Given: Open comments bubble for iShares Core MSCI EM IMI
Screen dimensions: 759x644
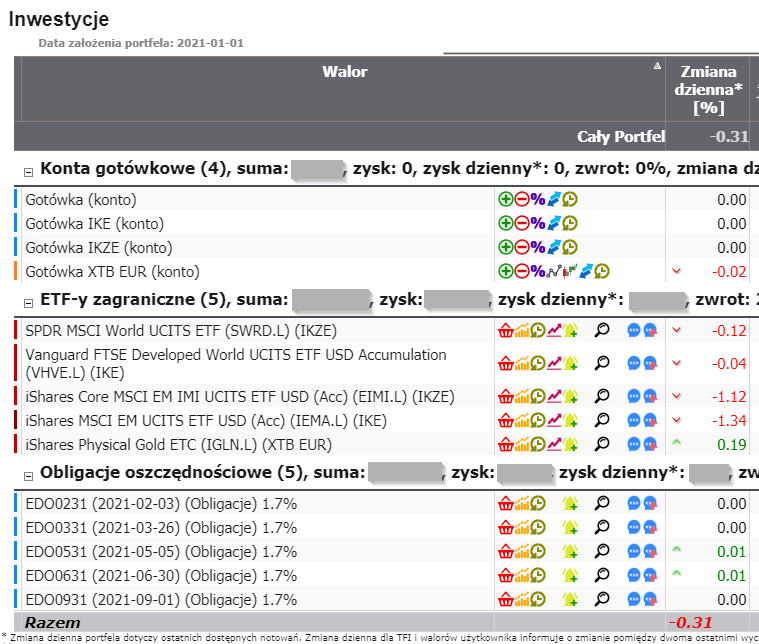Looking at the screenshot, I should [x=633, y=397].
